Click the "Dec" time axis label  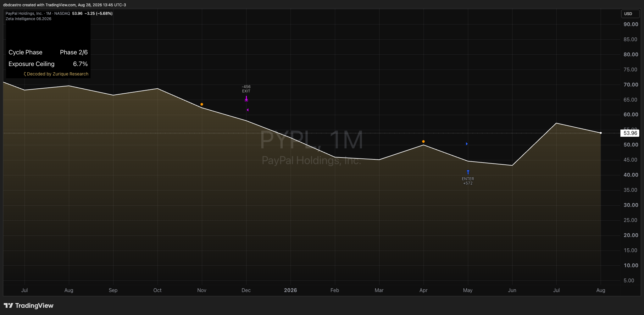coord(246,290)
